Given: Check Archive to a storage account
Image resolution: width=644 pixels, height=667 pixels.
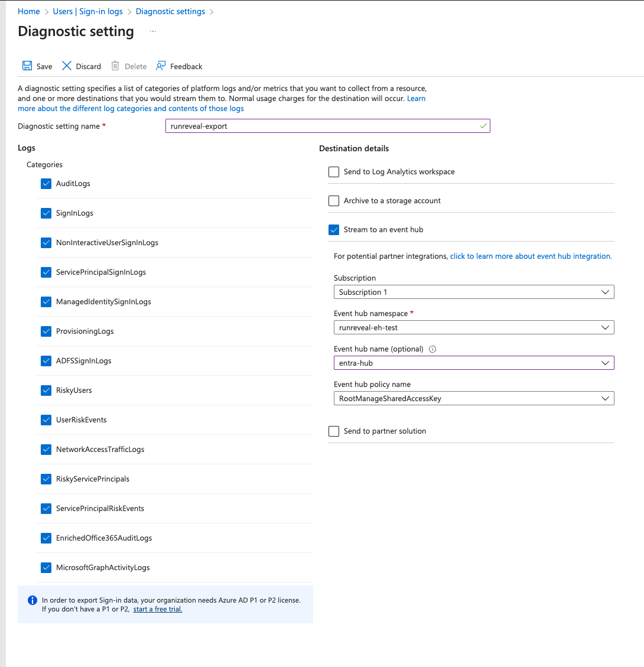Looking at the screenshot, I should (334, 201).
